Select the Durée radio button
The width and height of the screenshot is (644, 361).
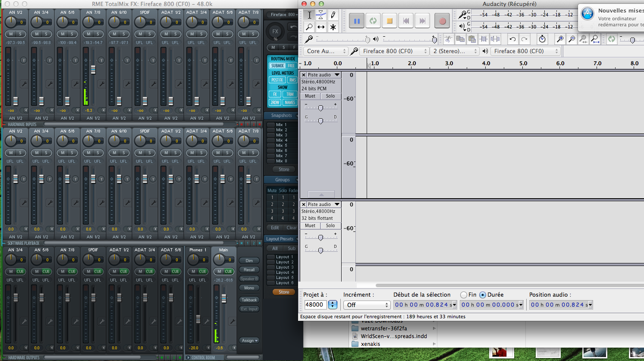(483, 295)
